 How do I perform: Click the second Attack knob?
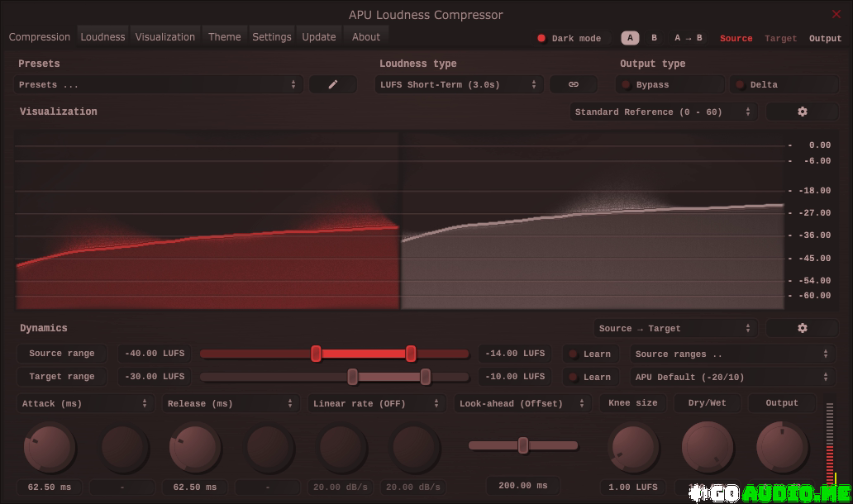tap(122, 448)
